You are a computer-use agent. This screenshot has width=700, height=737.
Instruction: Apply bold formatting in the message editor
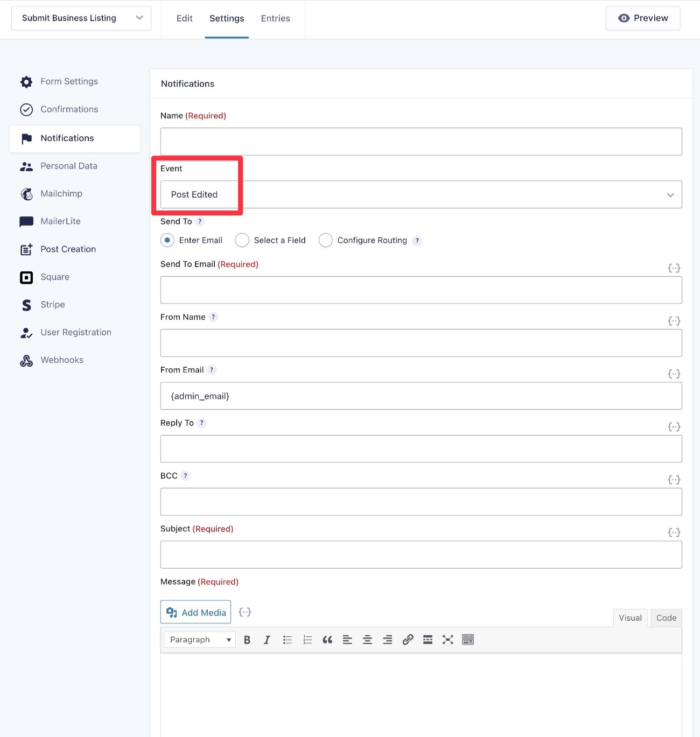pyautogui.click(x=247, y=640)
